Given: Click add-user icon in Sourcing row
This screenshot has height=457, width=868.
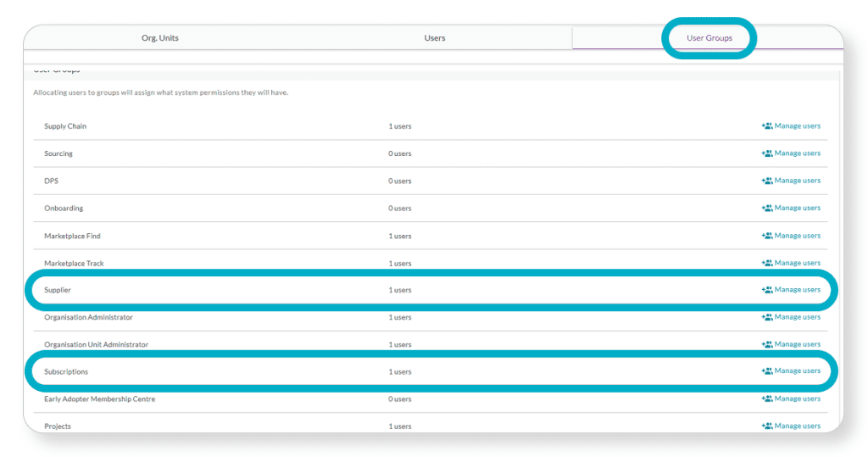Looking at the screenshot, I should (767, 153).
